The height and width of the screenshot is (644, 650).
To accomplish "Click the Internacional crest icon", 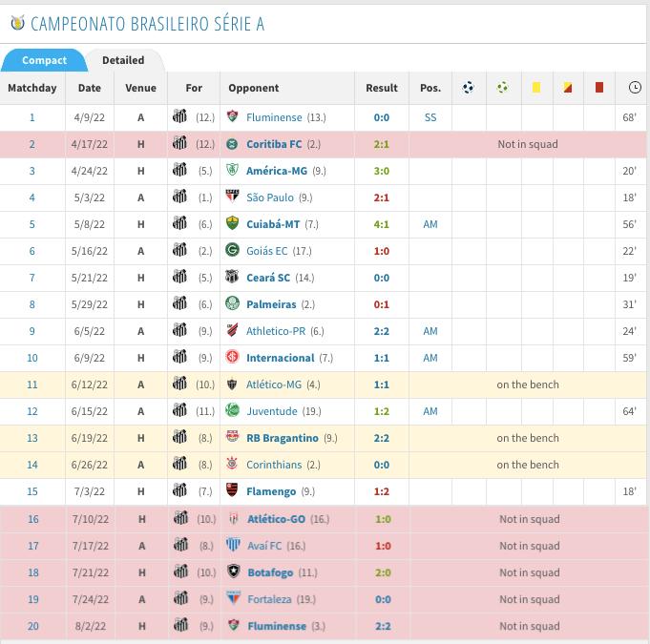I will (232, 357).
